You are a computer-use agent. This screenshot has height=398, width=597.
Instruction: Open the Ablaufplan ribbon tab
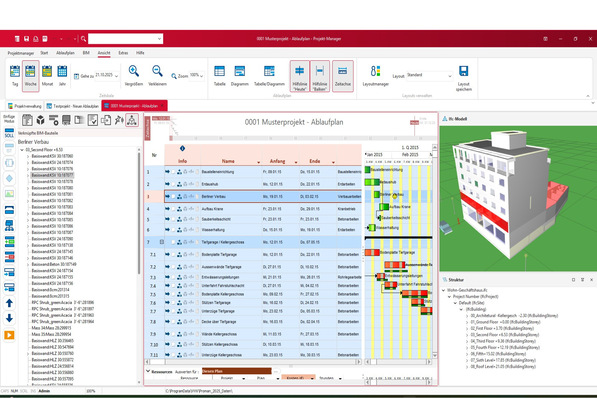65,53
